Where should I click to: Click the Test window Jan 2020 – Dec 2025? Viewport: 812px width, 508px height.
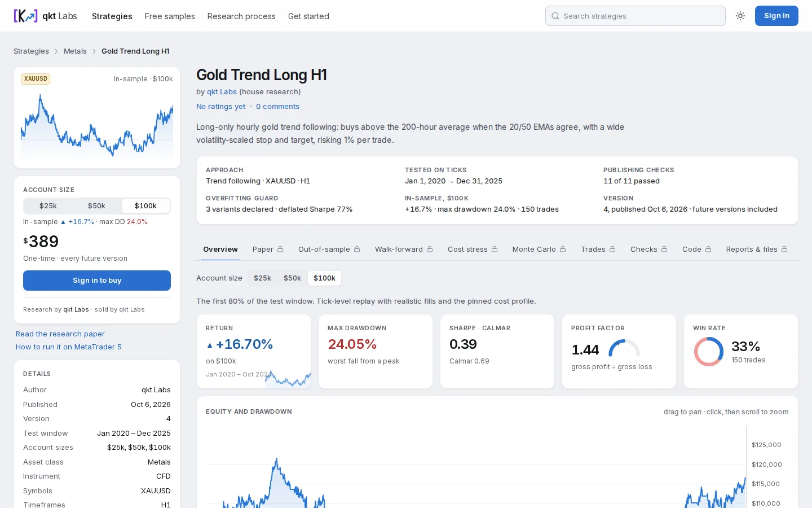[x=134, y=433]
